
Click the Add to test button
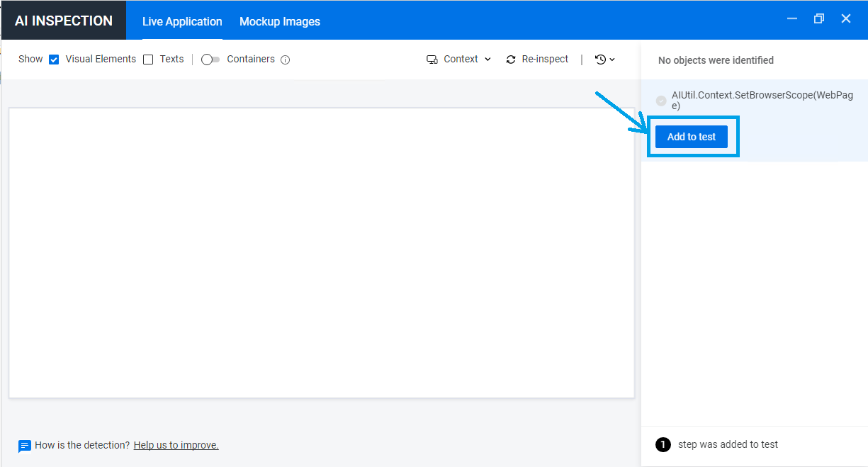coord(691,136)
